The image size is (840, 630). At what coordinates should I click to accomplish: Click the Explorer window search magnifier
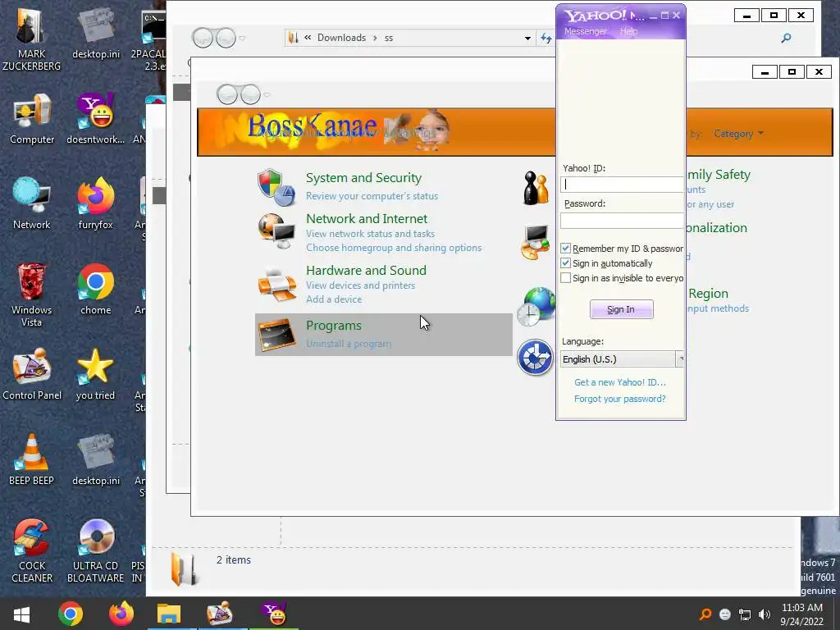786,38
